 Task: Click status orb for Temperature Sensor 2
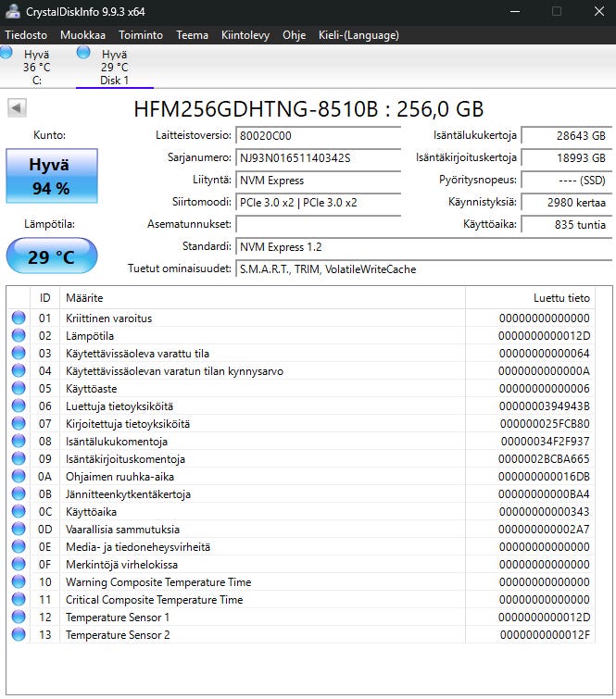tap(19, 634)
